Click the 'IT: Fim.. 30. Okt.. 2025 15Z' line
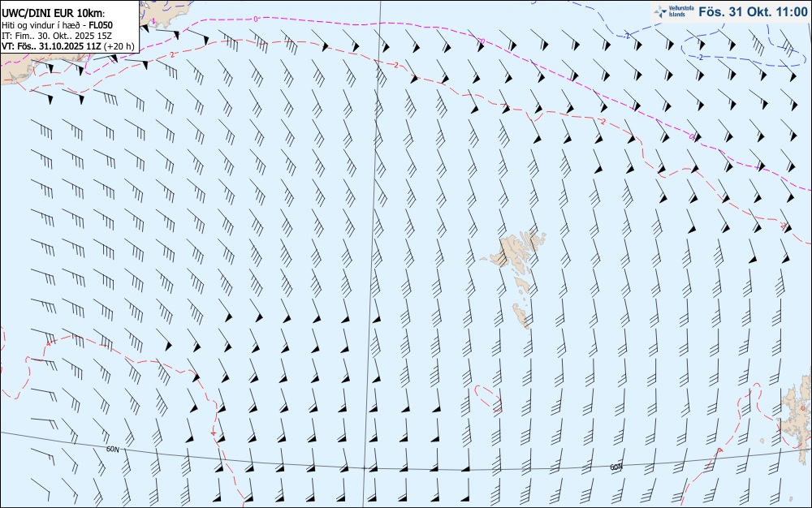 point(56,36)
